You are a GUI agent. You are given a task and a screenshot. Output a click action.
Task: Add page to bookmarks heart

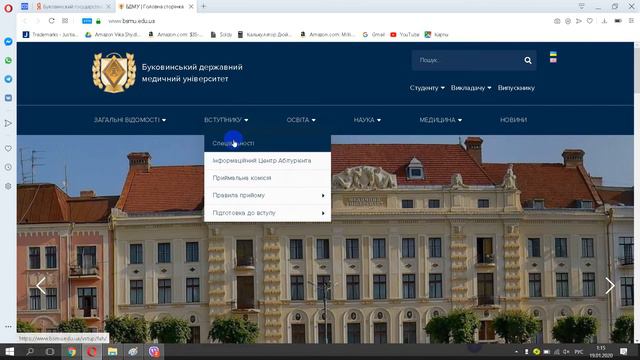[x=590, y=21]
